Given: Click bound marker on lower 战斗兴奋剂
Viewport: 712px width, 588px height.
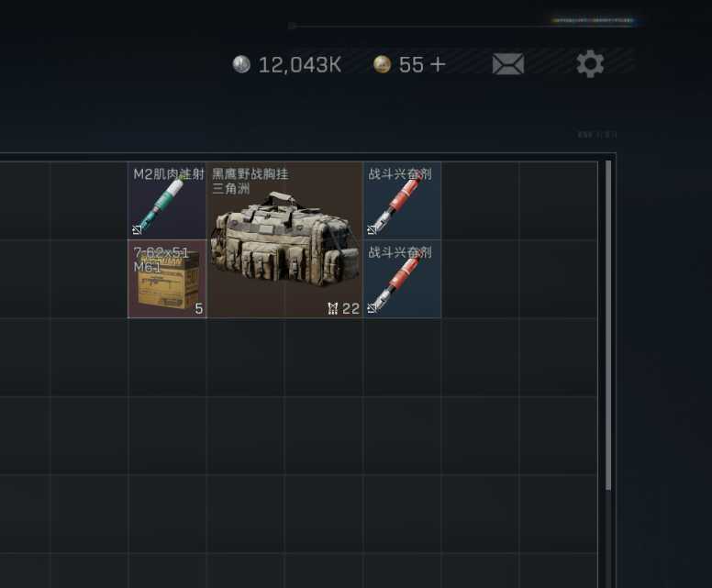Looking at the screenshot, I should coord(372,308).
